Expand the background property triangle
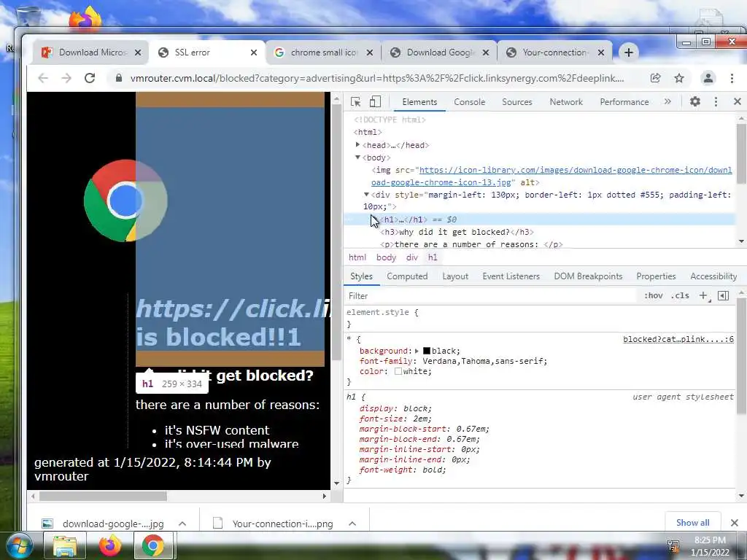This screenshot has width=747, height=560. [x=417, y=351]
